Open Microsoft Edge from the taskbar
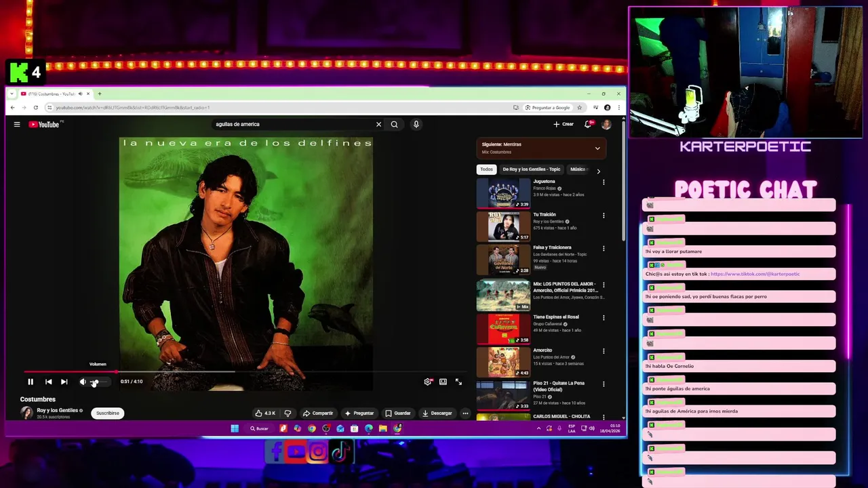868x488 pixels. 369,428
